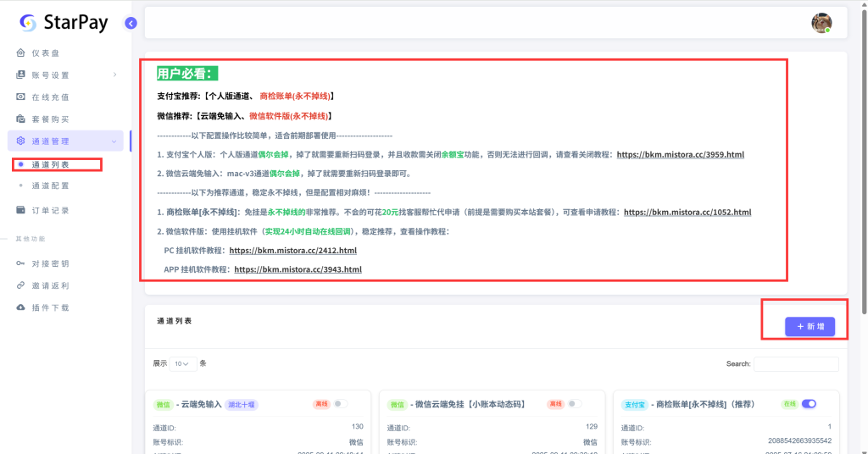Toggle the 微信云端免挂 channel switch

575,404
